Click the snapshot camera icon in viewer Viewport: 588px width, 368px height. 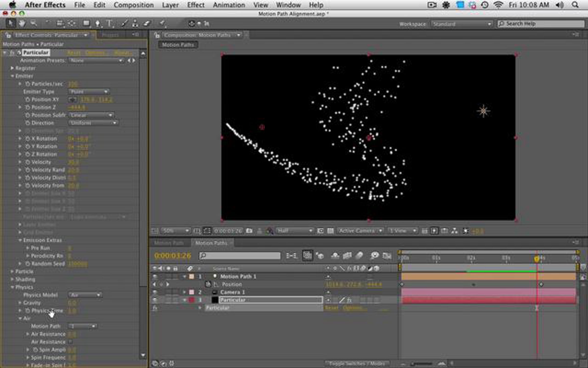[x=249, y=231]
